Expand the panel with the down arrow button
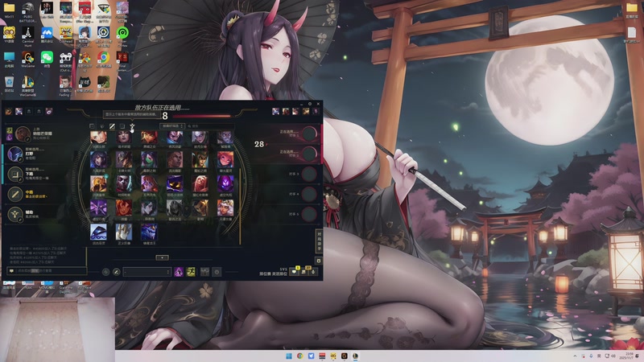Image resolution: width=644 pixels, height=362 pixels. [x=163, y=257]
